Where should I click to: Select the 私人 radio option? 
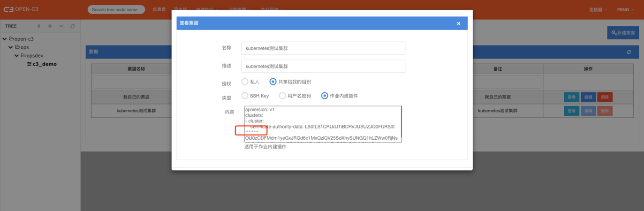[245, 82]
